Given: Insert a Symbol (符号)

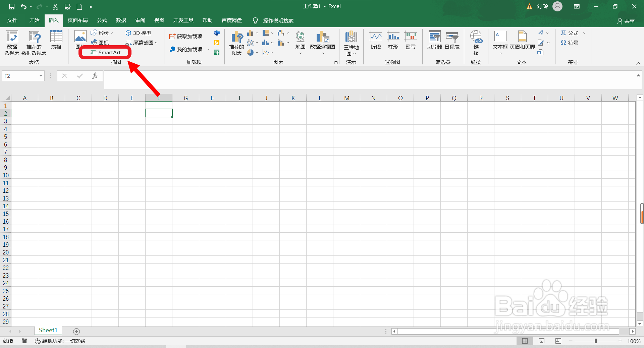Looking at the screenshot, I should [x=570, y=43].
